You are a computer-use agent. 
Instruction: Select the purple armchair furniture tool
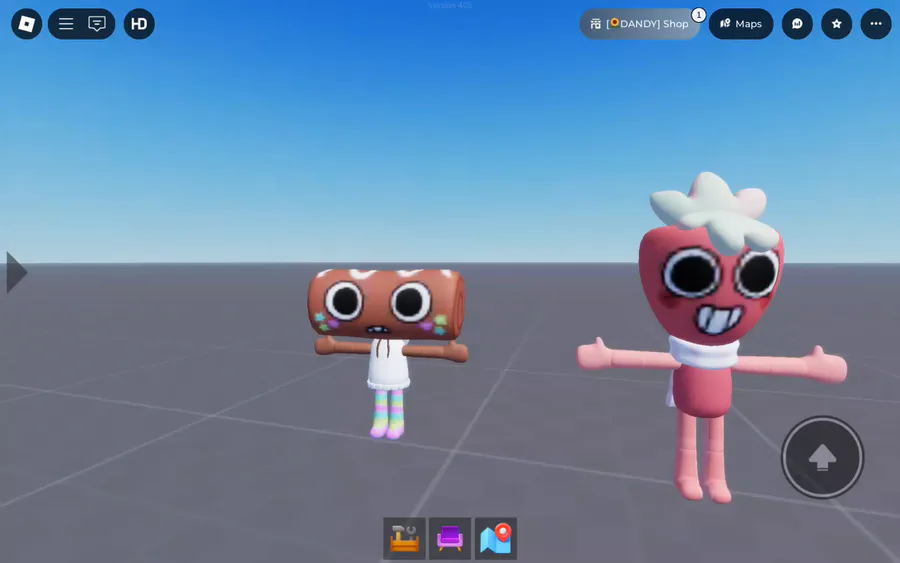[x=450, y=538]
